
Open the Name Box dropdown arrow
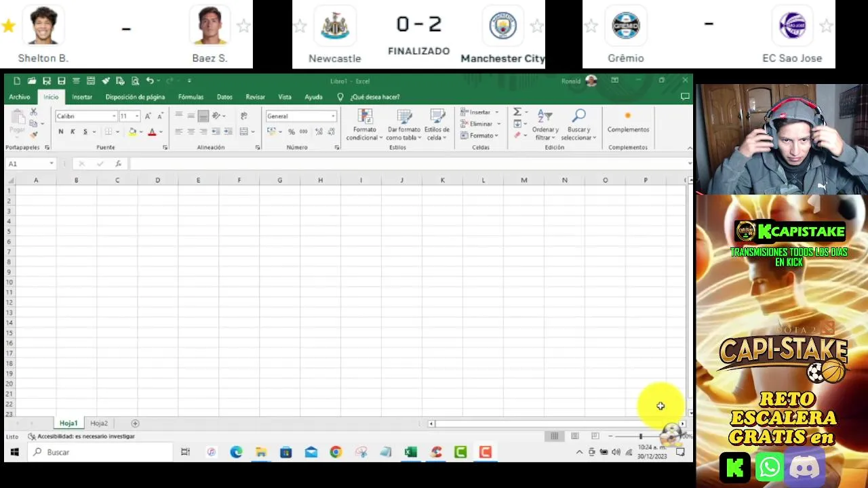click(51, 163)
